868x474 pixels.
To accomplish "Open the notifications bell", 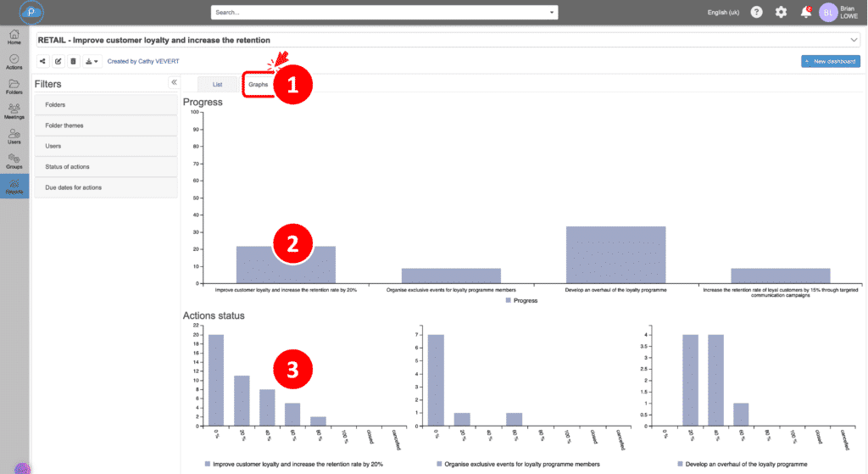I will [805, 13].
